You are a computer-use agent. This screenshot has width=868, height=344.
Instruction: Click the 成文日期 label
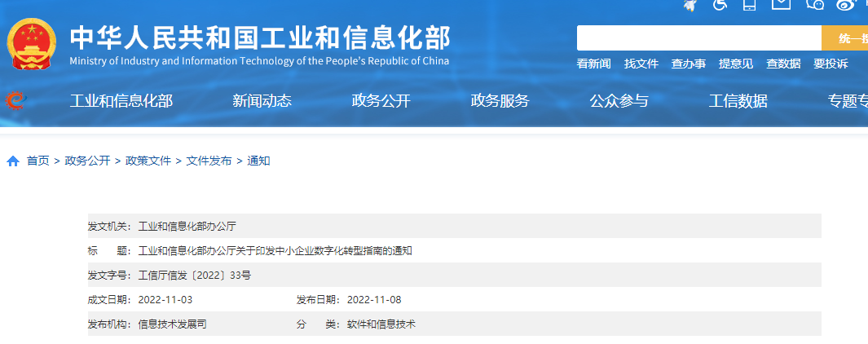(x=110, y=300)
